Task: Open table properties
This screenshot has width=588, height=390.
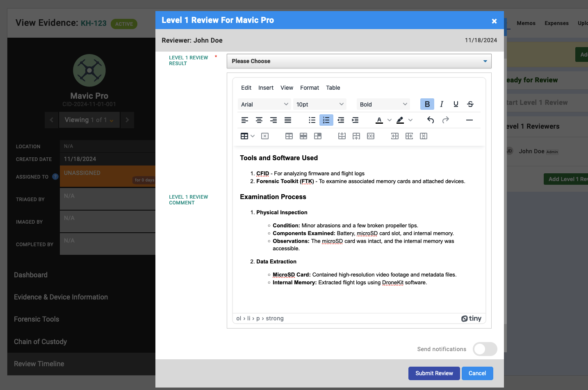Action: pos(289,136)
